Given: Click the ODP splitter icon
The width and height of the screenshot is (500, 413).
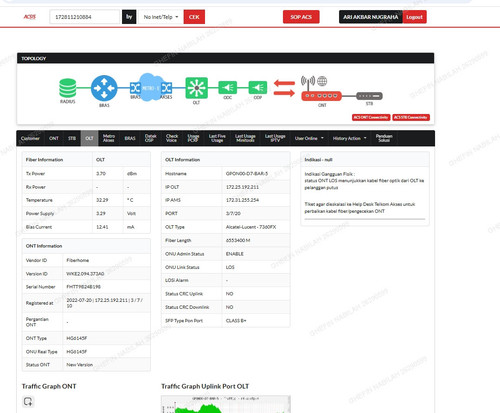Looking at the screenshot, I should (258, 88).
